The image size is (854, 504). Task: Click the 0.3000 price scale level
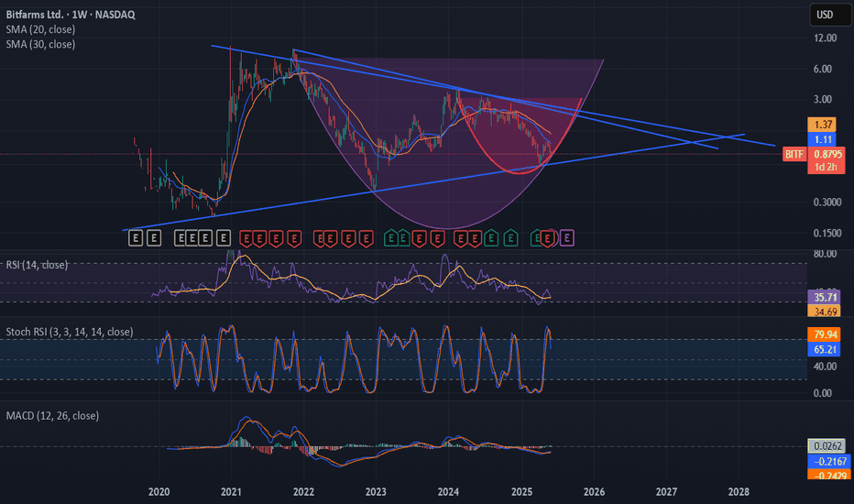tap(827, 203)
